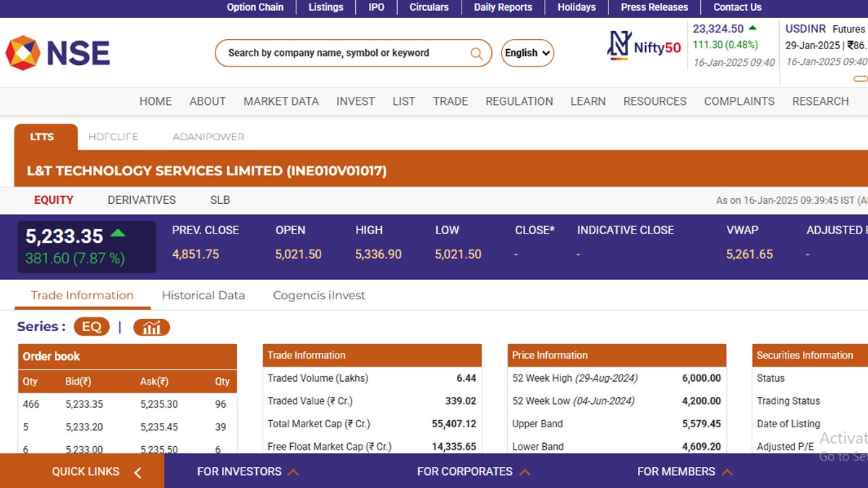This screenshot has width=868, height=488.
Task: Click the Nifty50 logo
Action: [x=644, y=46]
